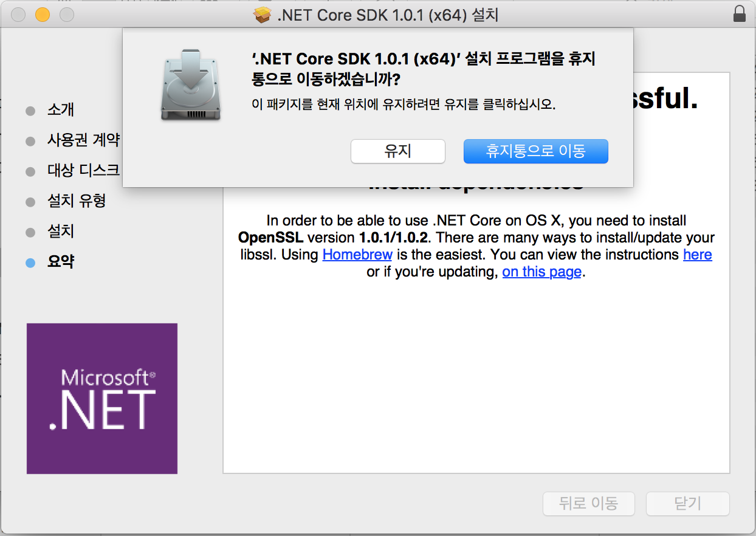
Task: Click the 휴지통으로 이동 button
Action: 535,151
